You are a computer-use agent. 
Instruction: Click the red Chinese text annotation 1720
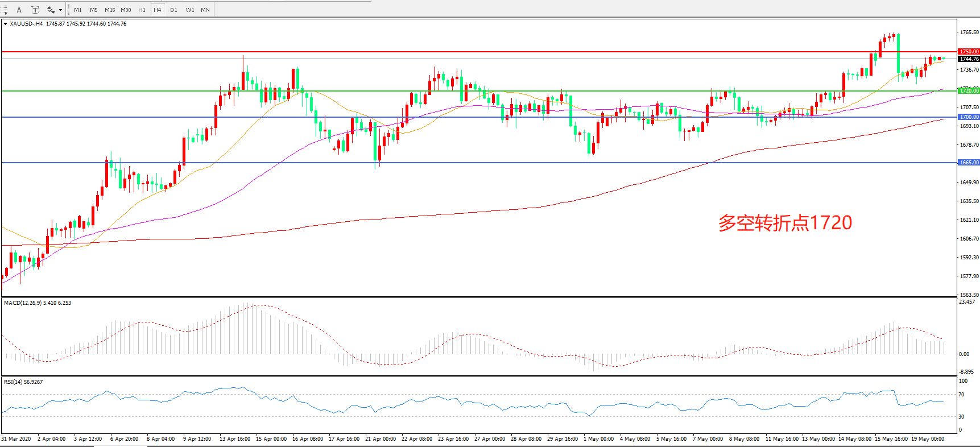tap(785, 223)
